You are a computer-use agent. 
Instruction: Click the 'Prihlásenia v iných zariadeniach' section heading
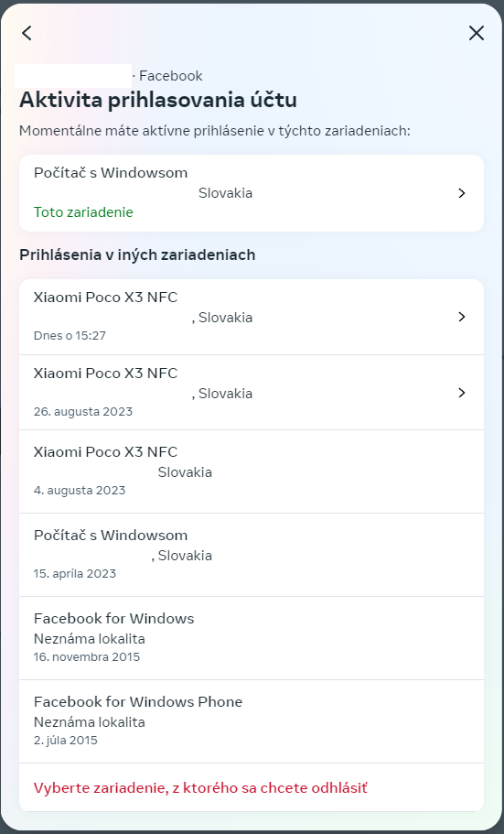[137, 255]
